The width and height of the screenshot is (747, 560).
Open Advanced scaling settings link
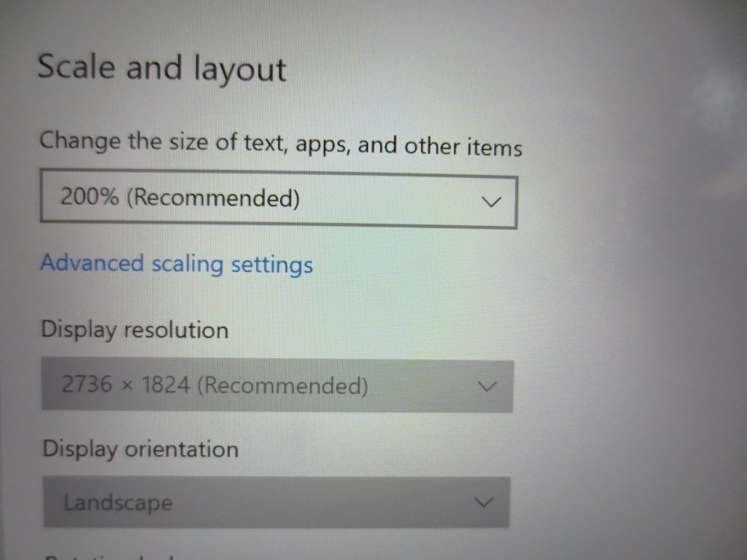(177, 264)
